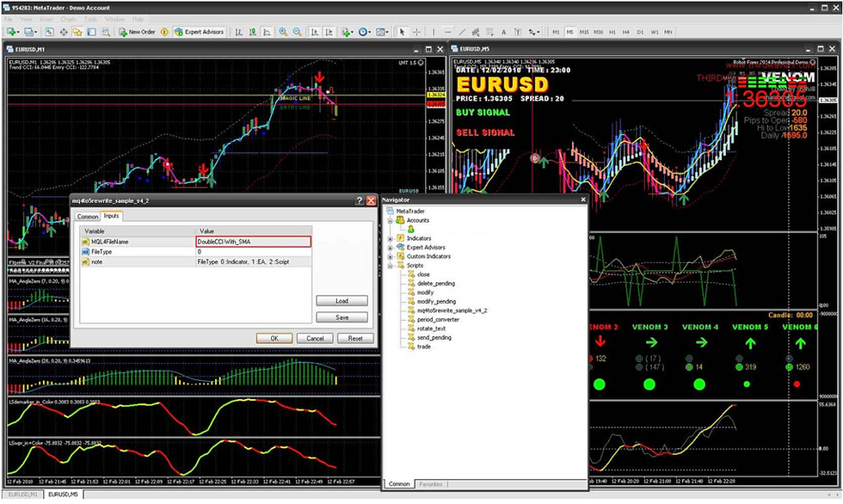843x504 pixels.
Task: Switch timeframe to H4
Action: click(626, 32)
